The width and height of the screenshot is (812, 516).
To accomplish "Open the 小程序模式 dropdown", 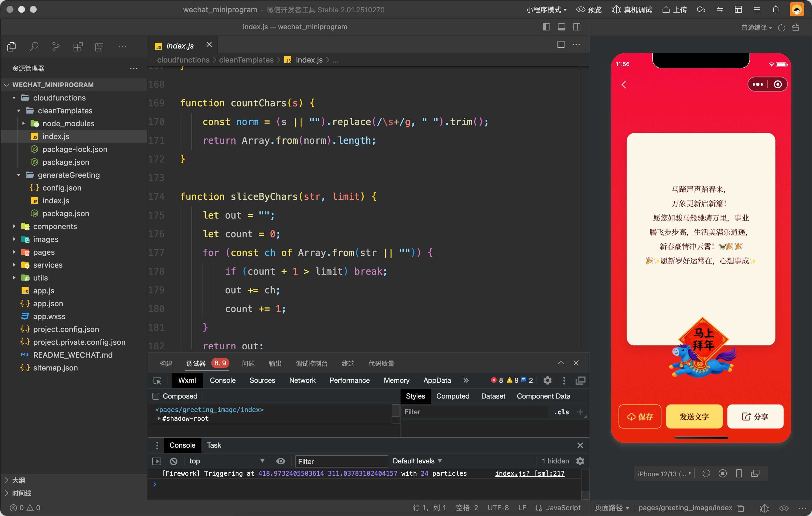I will coord(546,9).
